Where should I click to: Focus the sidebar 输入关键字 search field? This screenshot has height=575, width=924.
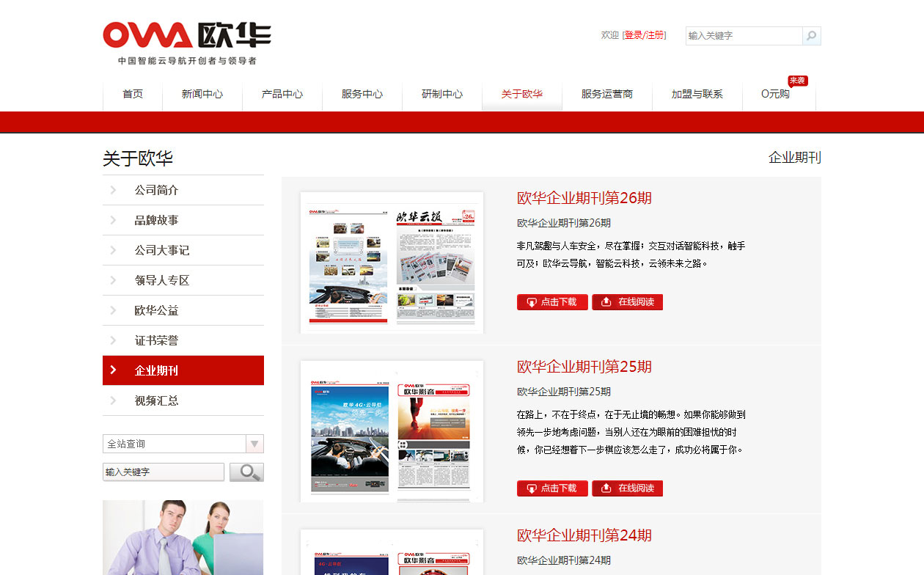pyautogui.click(x=164, y=472)
